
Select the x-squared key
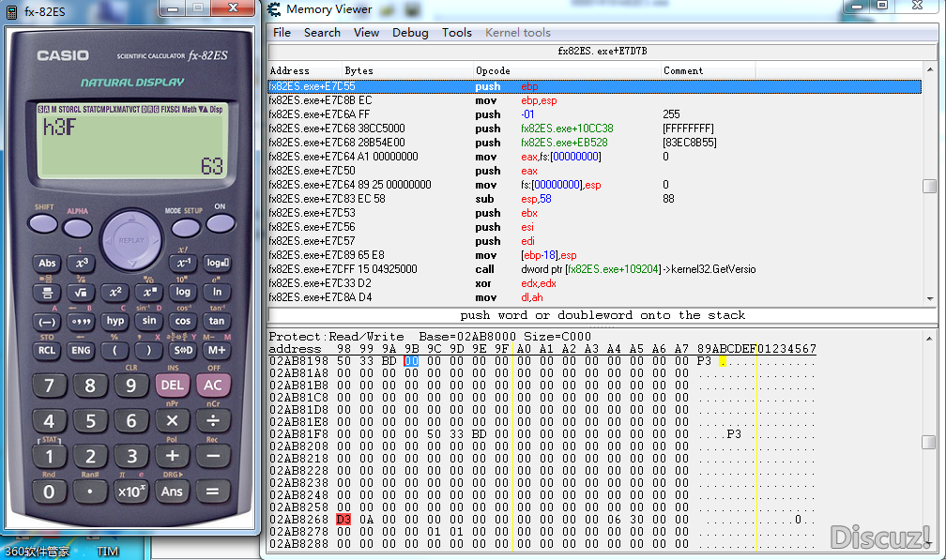[x=114, y=293]
